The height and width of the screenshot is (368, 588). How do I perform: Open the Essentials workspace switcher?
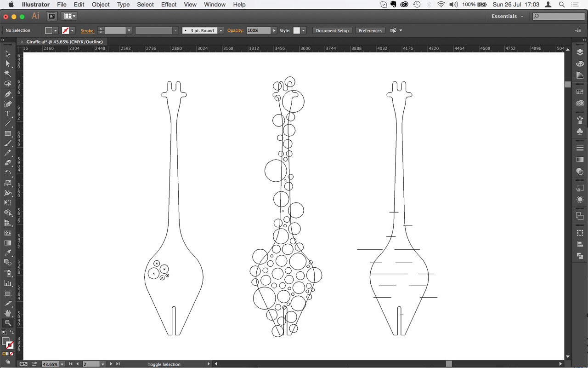[x=507, y=16]
